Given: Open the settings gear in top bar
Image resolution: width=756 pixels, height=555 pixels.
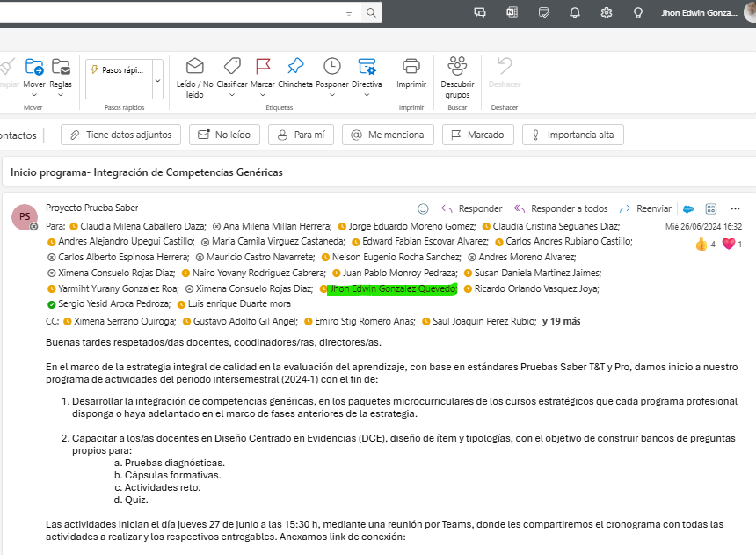Looking at the screenshot, I should 607,12.
